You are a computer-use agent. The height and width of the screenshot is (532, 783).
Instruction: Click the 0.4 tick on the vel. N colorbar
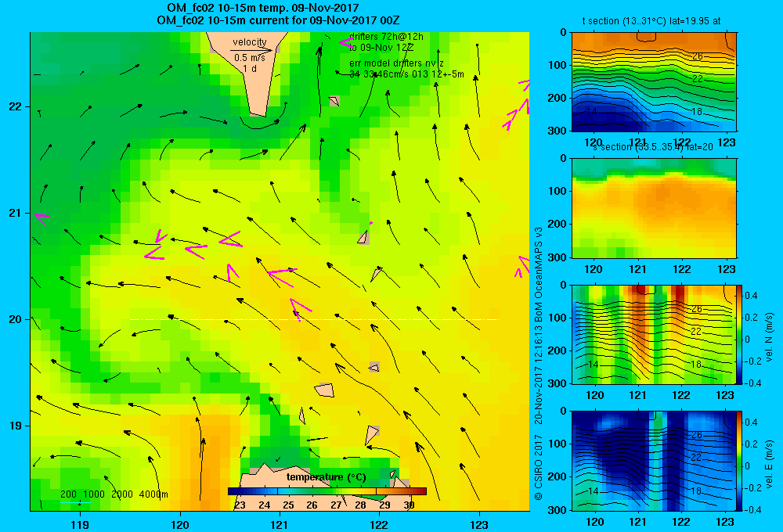(x=751, y=296)
